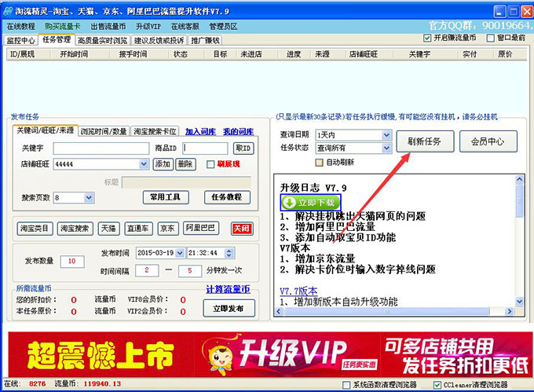Enable the 窗口最前 checkbox
Image resolution: width=534 pixels, height=392 pixels.
pos(490,38)
